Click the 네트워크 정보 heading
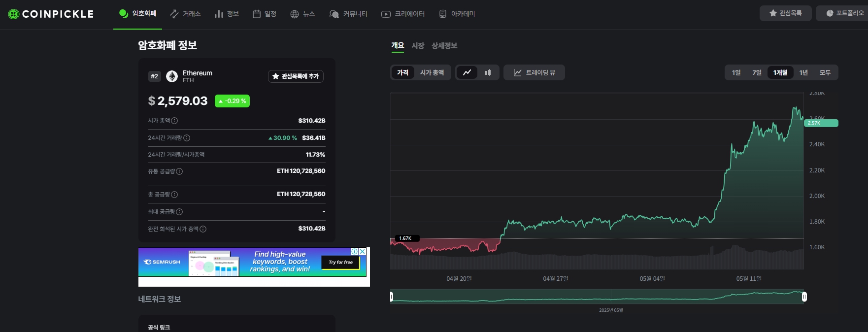This screenshot has height=332, width=868. [x=160, y=299]
